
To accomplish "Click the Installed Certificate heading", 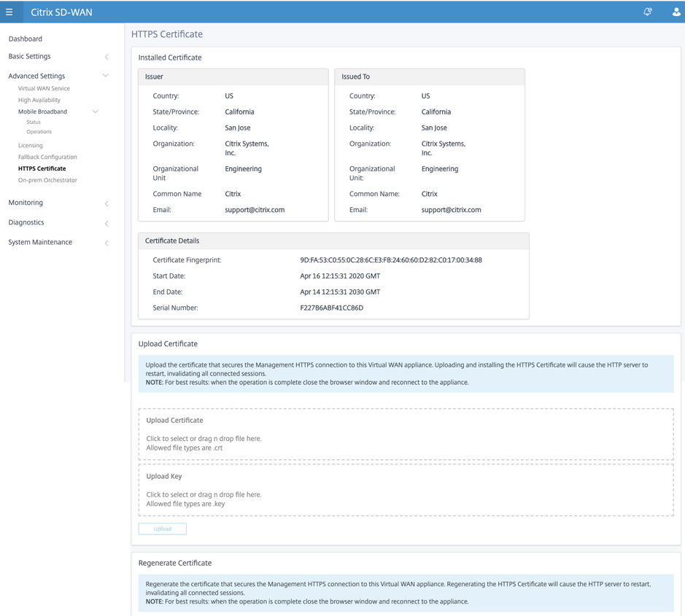I will 170,58.
